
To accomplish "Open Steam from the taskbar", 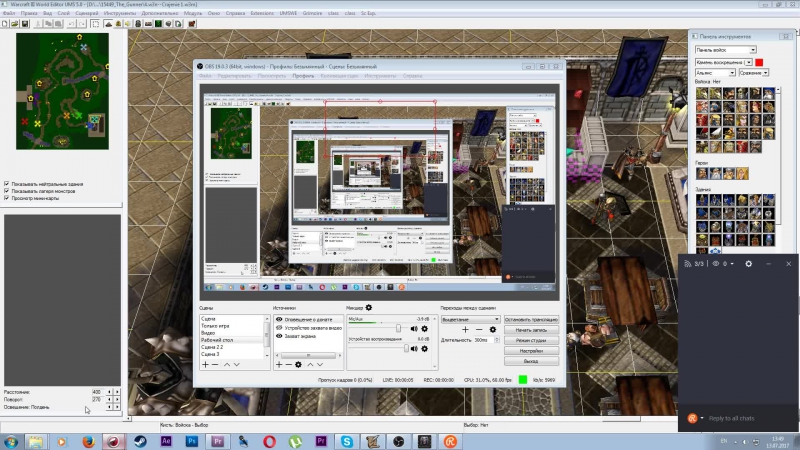I will (x=140, y=441).
